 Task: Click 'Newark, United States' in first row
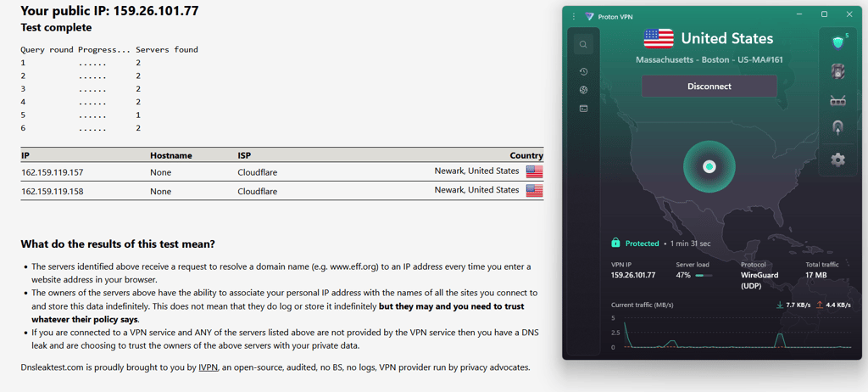[x=476, y=171]
